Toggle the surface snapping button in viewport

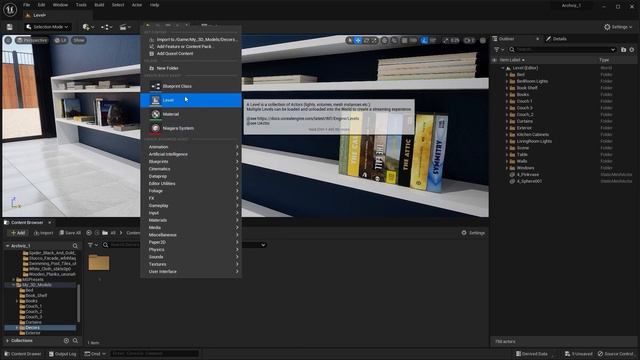394,40
